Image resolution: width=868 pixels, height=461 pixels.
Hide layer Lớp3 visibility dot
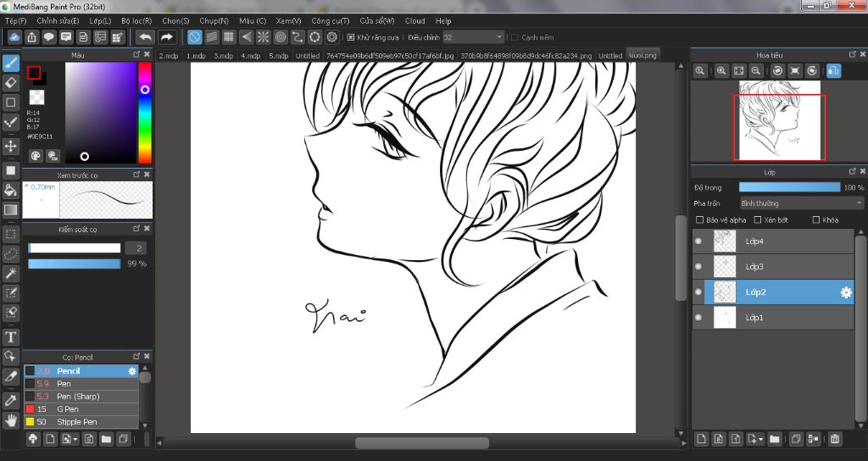tap(698, 267)
